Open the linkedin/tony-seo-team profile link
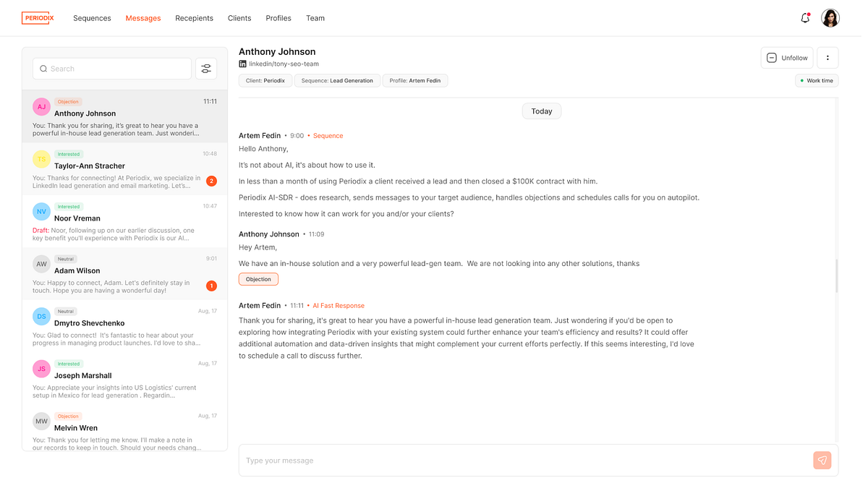This screenshot has height=488, width=868. (285, 64)
